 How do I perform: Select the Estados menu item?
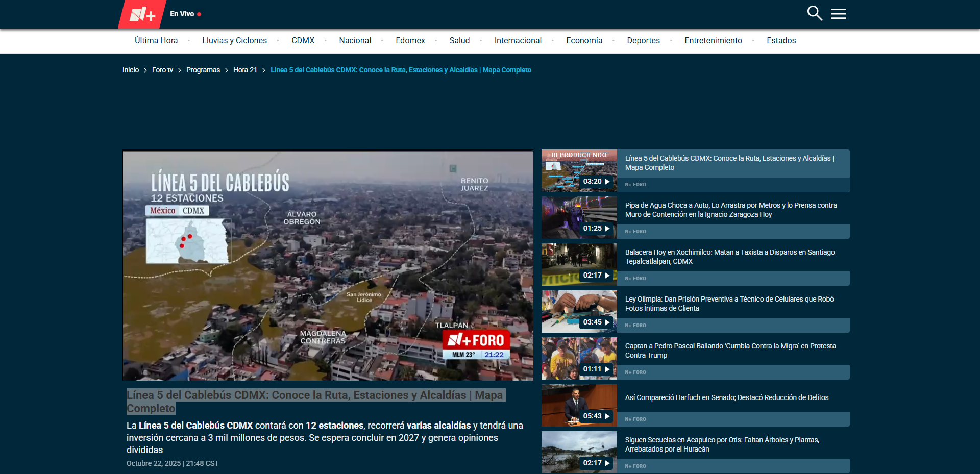point(781,40)
